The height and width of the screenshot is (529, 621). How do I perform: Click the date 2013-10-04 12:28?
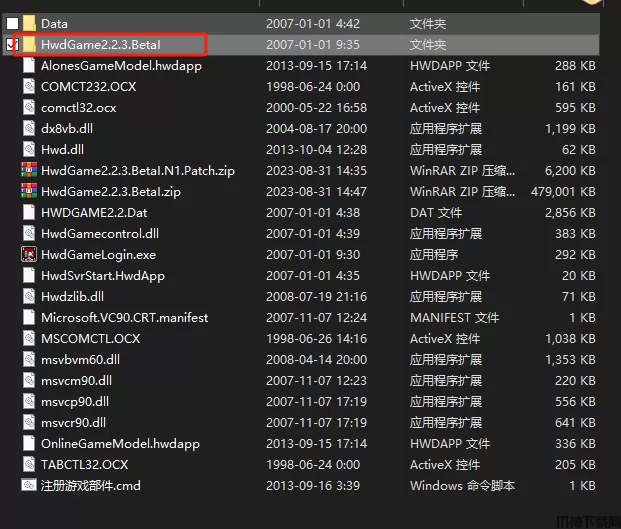pos(316,150)
